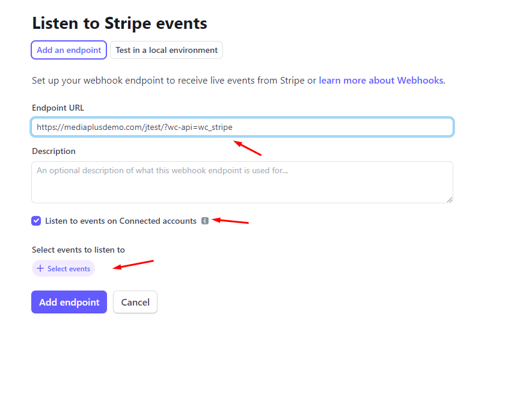
Task: Click red arrow pointing at Select events
Action: pos(133,265)
